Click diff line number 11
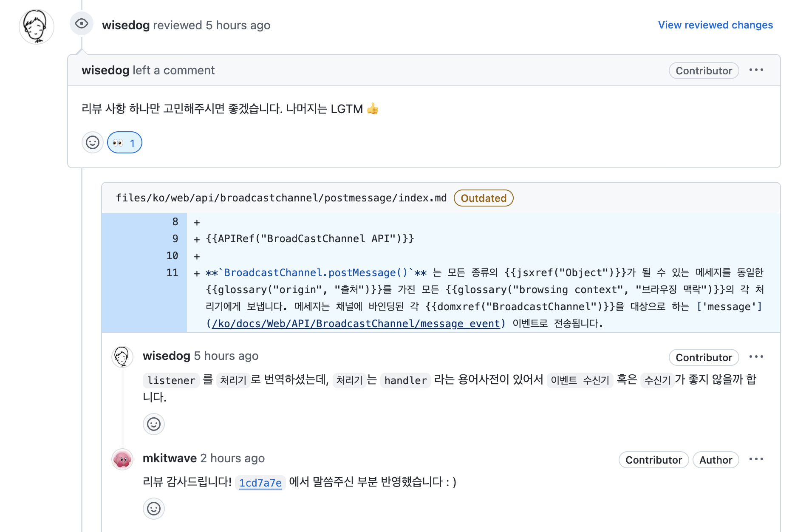Image resolution: width=809 pixels, height=532 pixels. click(x=172, y=273)
